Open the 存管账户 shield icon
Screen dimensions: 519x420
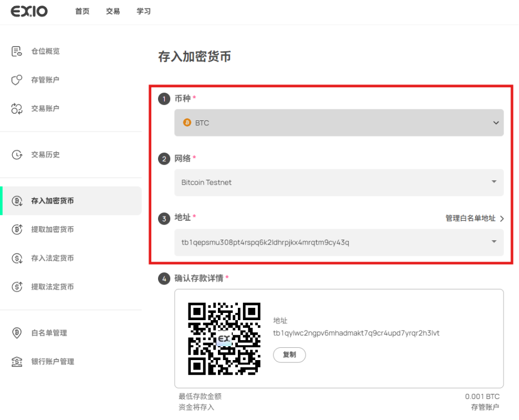(x=17, y=80)
